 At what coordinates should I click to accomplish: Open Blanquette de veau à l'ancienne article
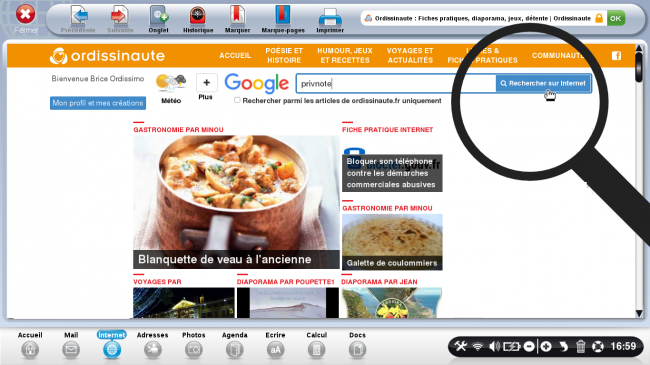click(236, 202)
